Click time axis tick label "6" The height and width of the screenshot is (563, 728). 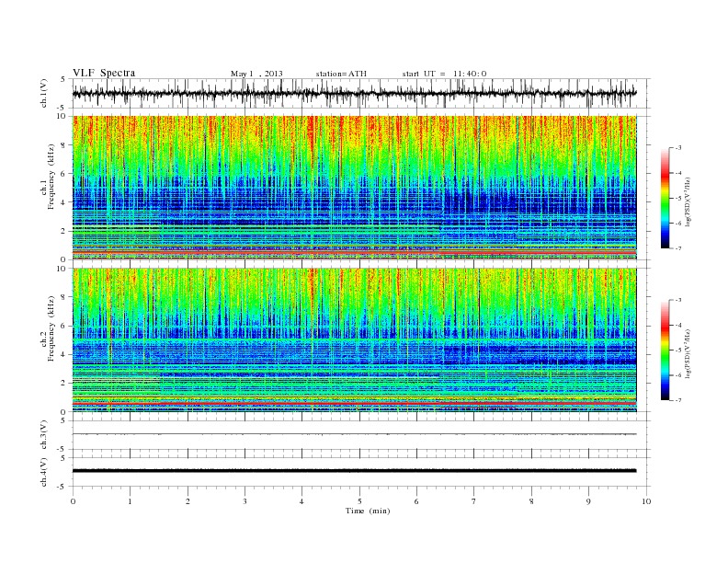click(416, 501)
